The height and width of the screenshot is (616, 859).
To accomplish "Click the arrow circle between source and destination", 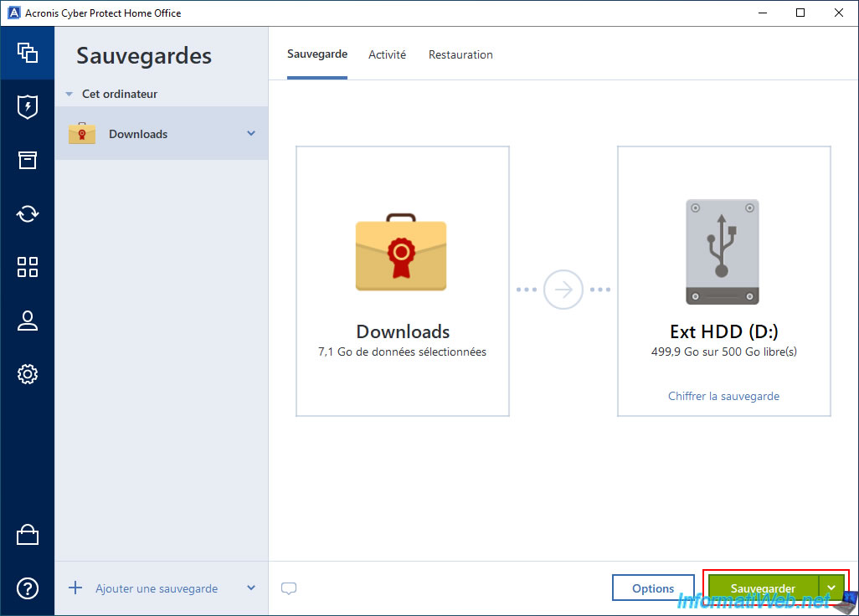I will click(563, 289).
